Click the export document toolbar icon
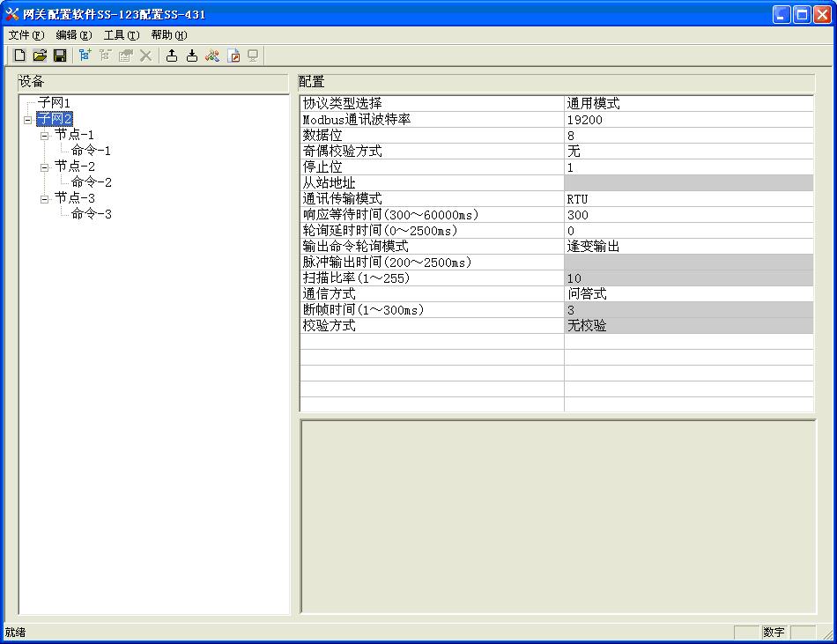 (233, 56)
